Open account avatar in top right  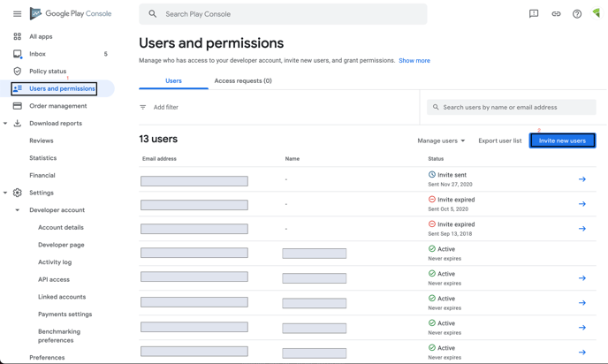click(597, 13)
